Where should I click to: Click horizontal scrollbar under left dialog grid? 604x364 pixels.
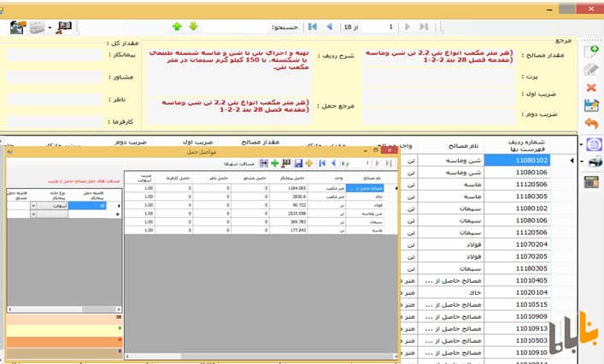(x=64, y=309)
